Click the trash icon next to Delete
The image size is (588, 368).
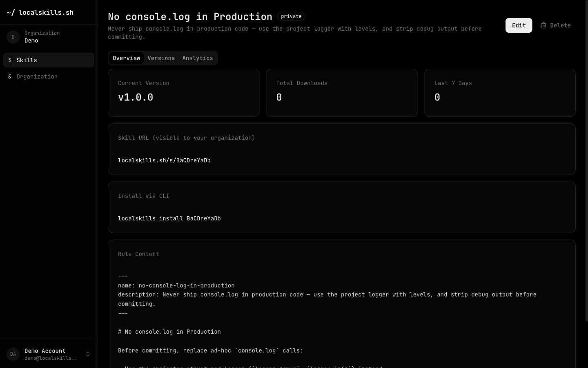click(543, 25)
